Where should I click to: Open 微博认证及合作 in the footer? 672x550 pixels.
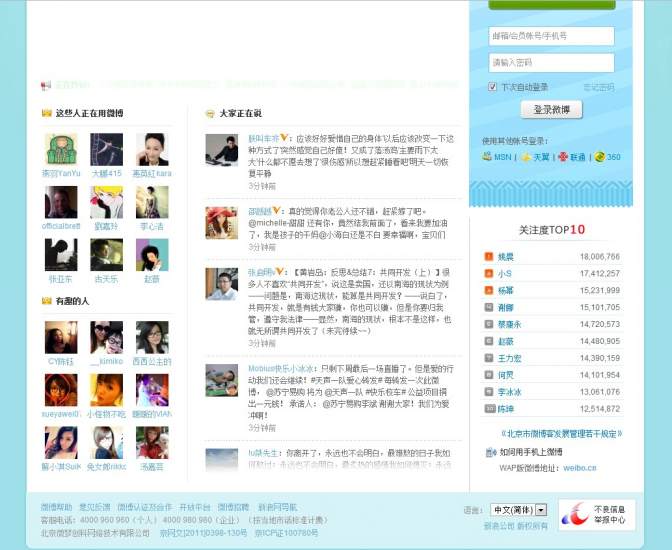click(x=144, y=507)
